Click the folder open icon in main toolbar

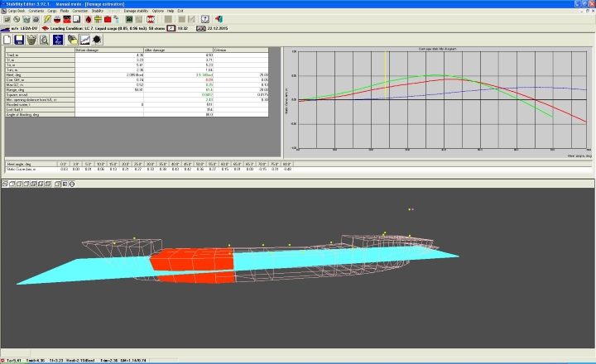pyautogui.click(x=7, y=19)
